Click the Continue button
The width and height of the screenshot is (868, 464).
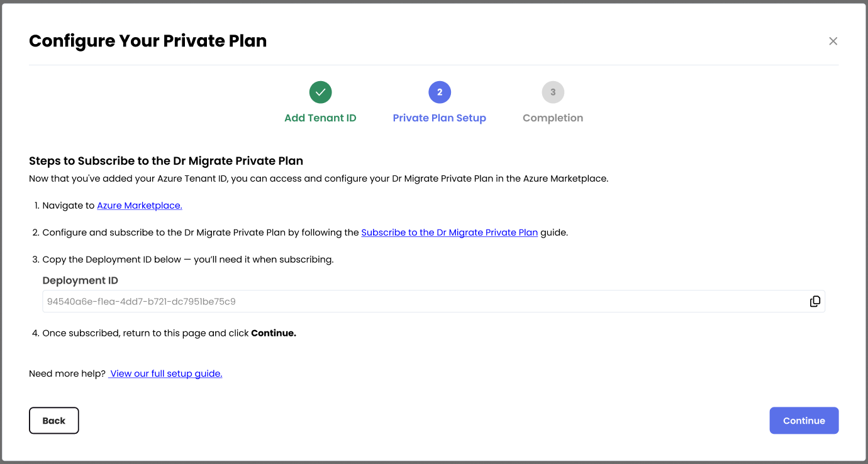tap(804, 421)
